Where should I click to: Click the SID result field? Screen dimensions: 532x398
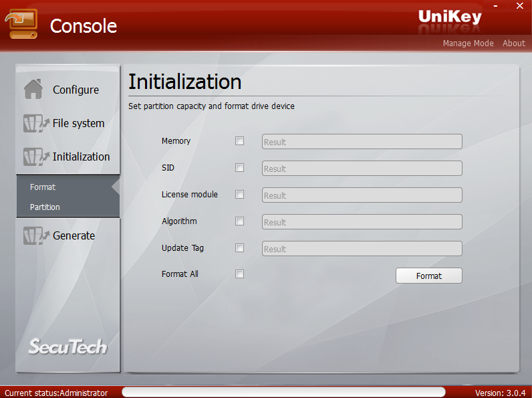[362, 169]
